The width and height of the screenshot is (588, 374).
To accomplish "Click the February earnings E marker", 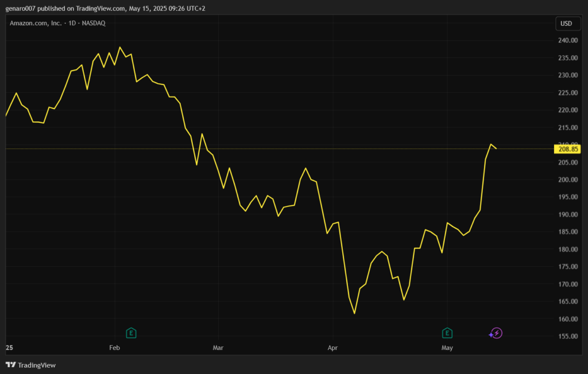I will coord(131,333).
